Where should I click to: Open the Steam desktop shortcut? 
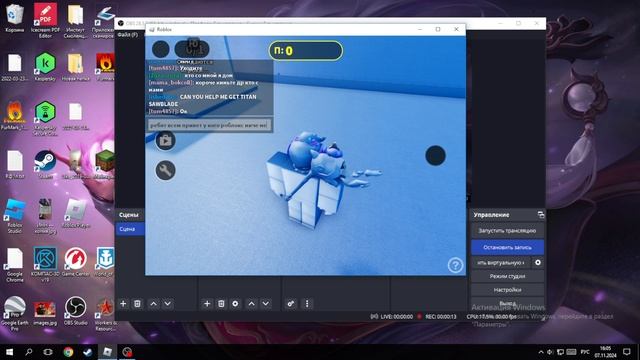45,164
